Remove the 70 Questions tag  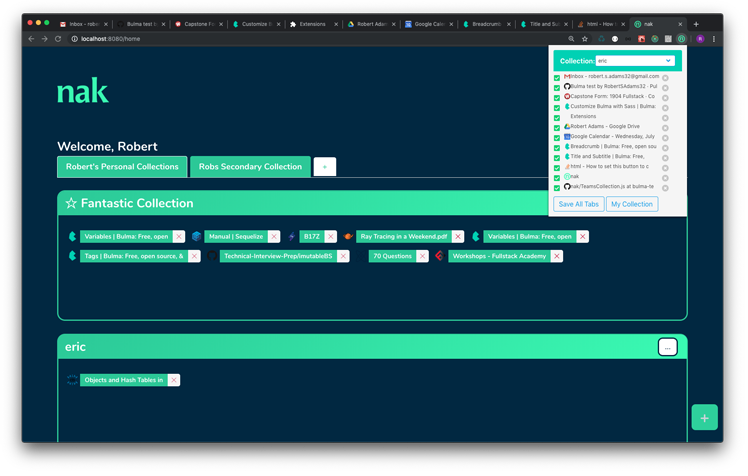point(422,257)
